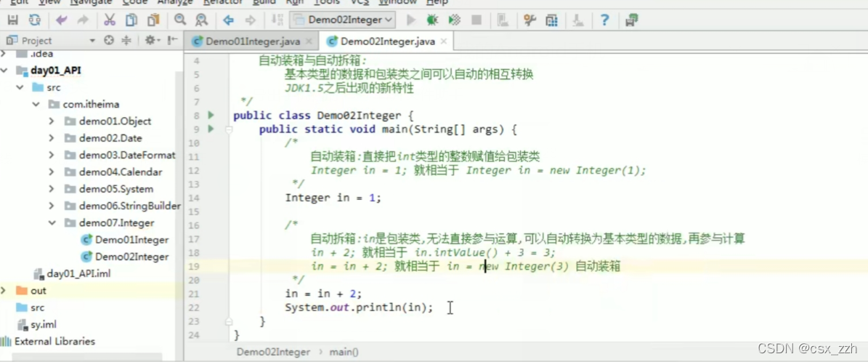
Task: Open Find with magnifier icon
Action: coord(180,20)
